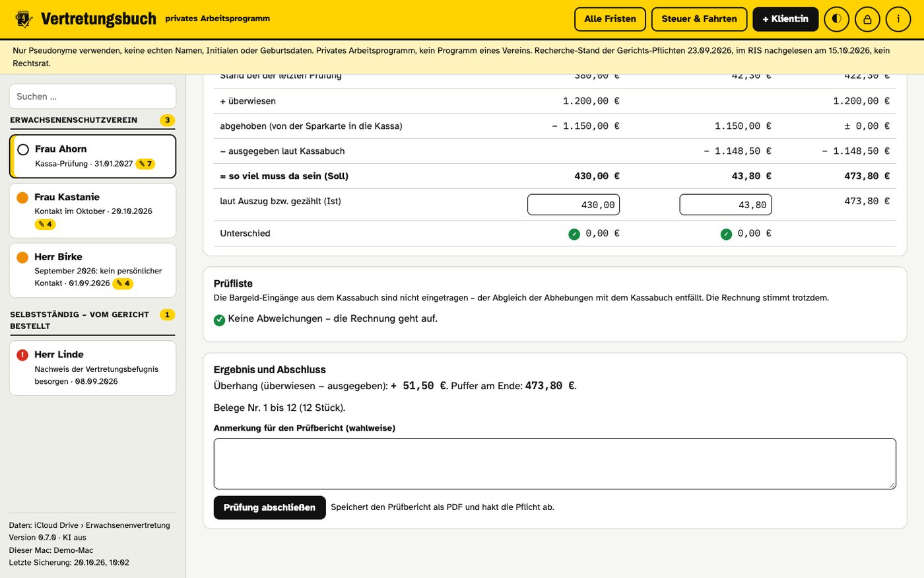The height and width of the screenshot is (578, 924).
Task: Open Steuer & Fahrten
Action: tap(700, 19)
